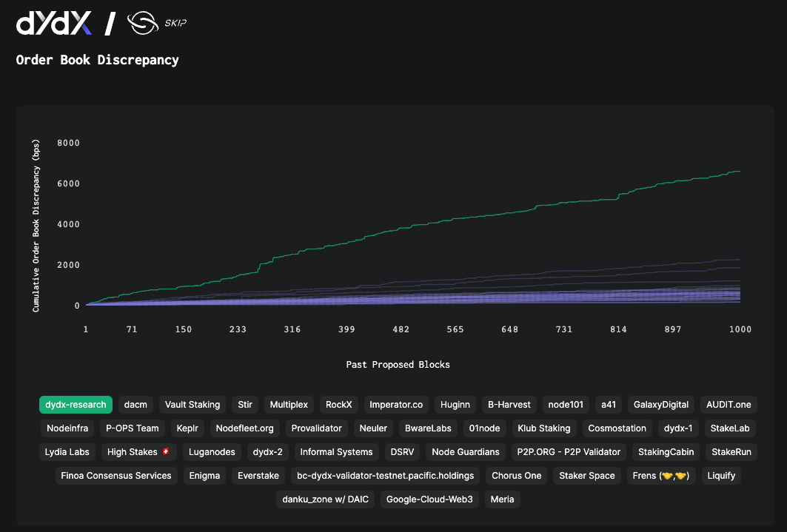Show the 01node line

[484, 428]
